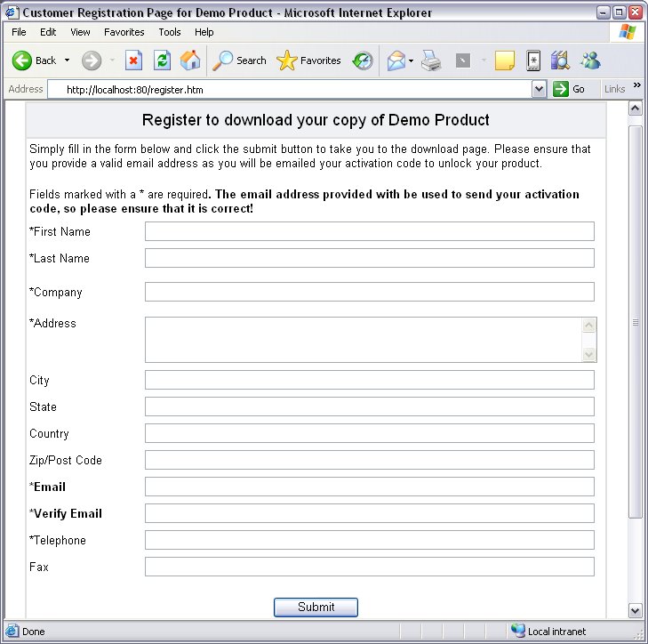Open the Tools menu
The height and width of the screenshot is (644, 648).
pyautogui.click(x=169, y=32)
